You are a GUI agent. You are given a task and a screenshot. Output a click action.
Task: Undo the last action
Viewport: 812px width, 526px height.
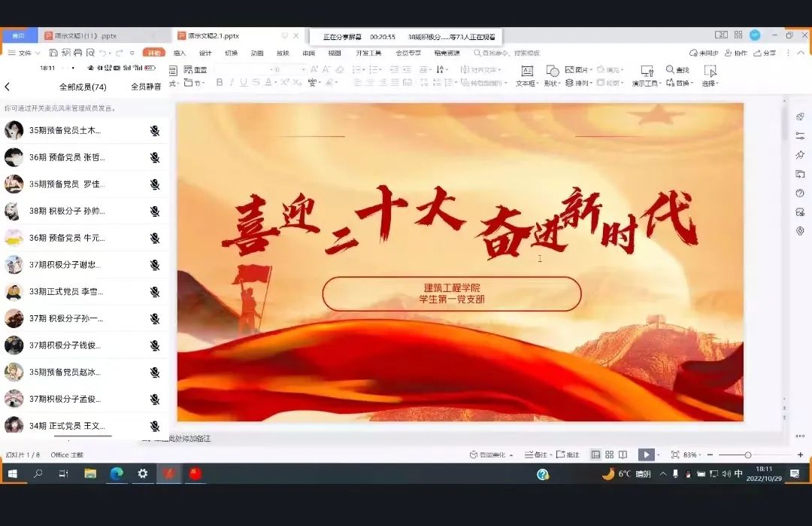pos(102,53)
